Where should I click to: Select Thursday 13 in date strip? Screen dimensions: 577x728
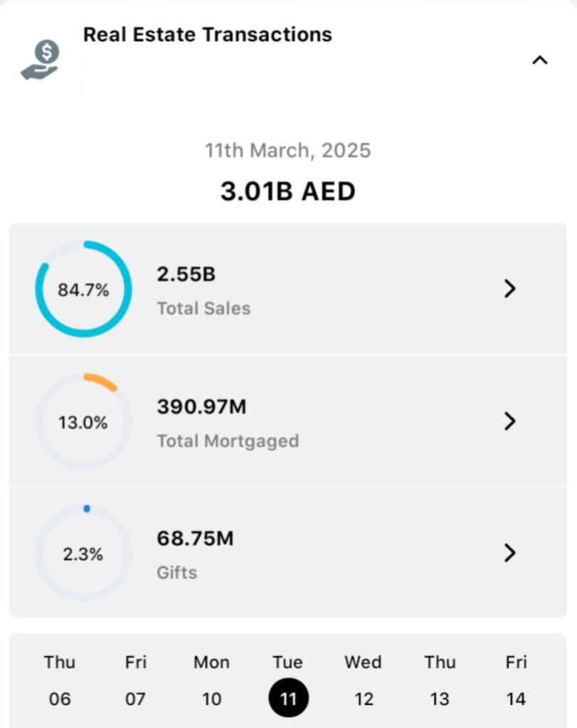pyautogui.click(x=440, y=681)
